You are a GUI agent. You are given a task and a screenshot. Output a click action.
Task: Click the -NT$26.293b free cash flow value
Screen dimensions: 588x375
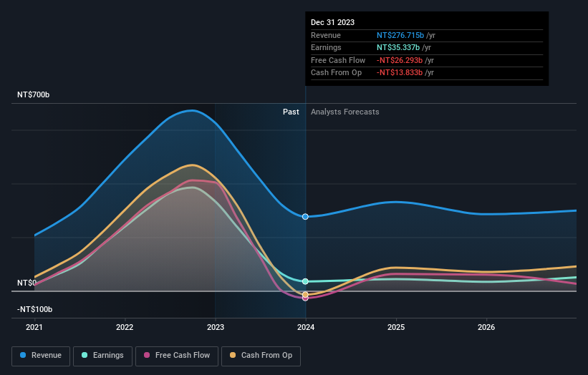400,60
